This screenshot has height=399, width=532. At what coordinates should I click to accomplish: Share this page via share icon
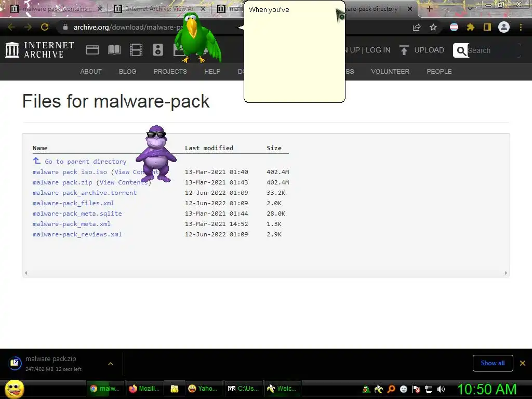click(x=417, y=27)
